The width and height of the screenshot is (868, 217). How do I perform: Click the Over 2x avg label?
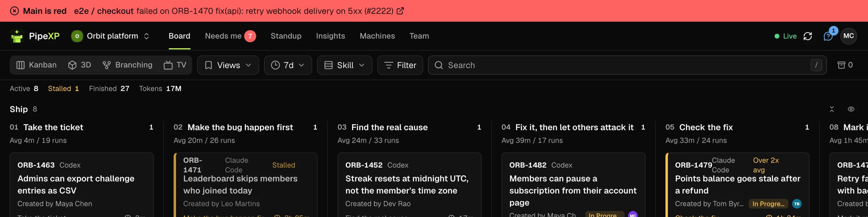[766, 165]
